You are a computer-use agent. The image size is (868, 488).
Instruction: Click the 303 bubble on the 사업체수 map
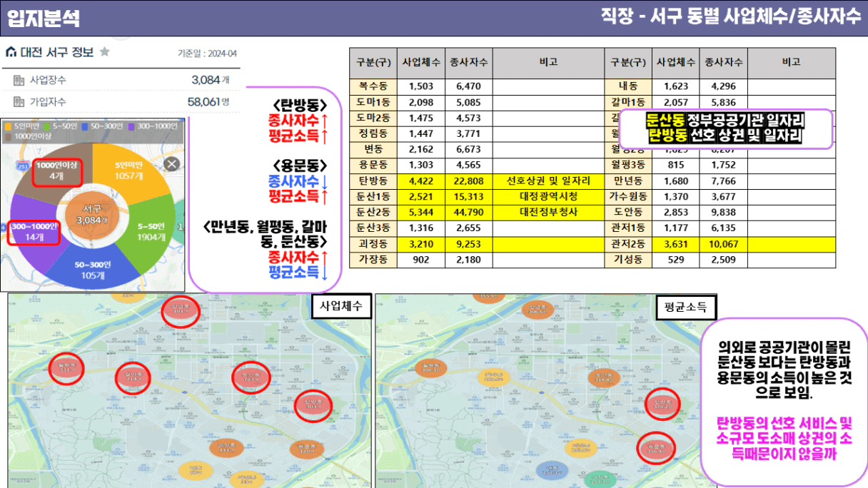pyautogui.click(x=313, y=405)
